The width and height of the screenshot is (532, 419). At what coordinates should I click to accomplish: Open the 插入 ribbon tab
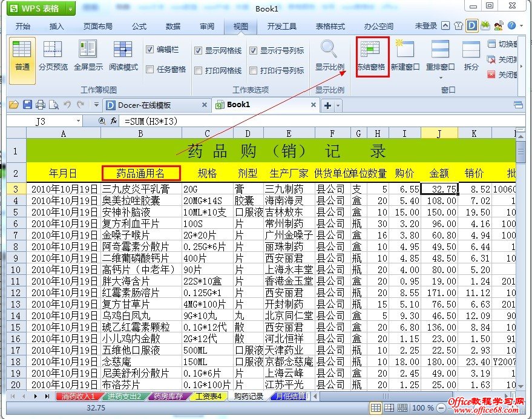[56, 26]
